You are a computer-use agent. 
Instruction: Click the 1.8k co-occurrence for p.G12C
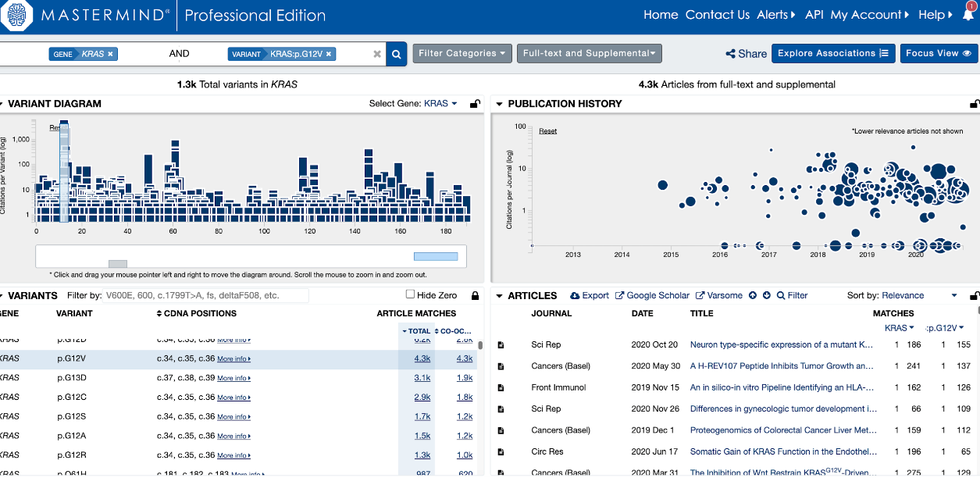(x=465, y=398)
